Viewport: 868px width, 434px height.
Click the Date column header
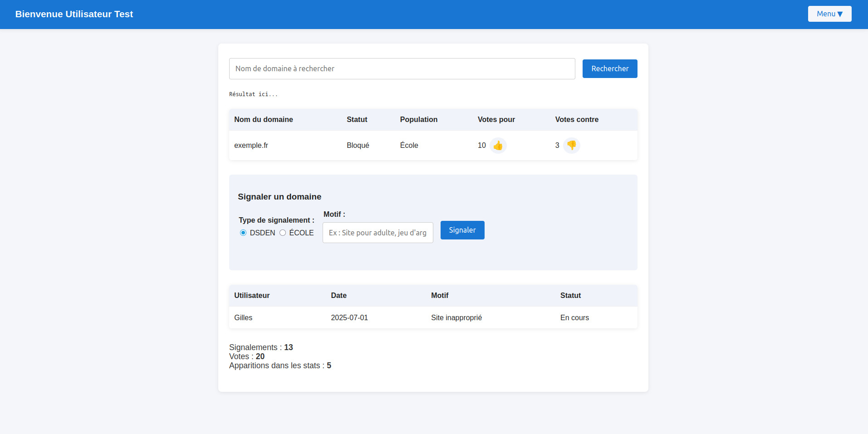(x=338, y=296)
